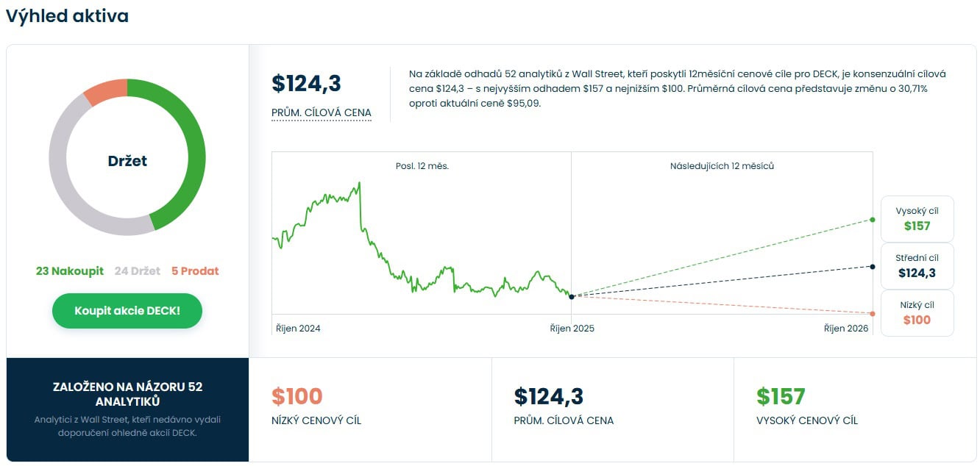Select the 24 Držet rating label

click(x=137, y=270)
